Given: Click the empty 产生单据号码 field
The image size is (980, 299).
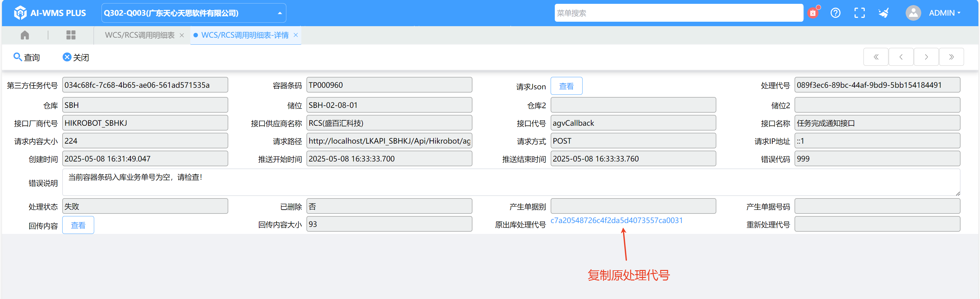Looking at the screenshot, I should [877, 206].
